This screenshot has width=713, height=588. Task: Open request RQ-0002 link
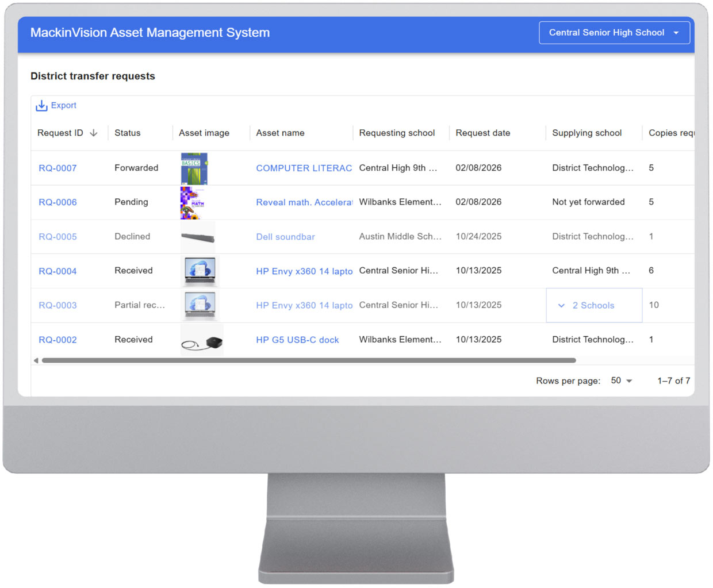(57, 340)
